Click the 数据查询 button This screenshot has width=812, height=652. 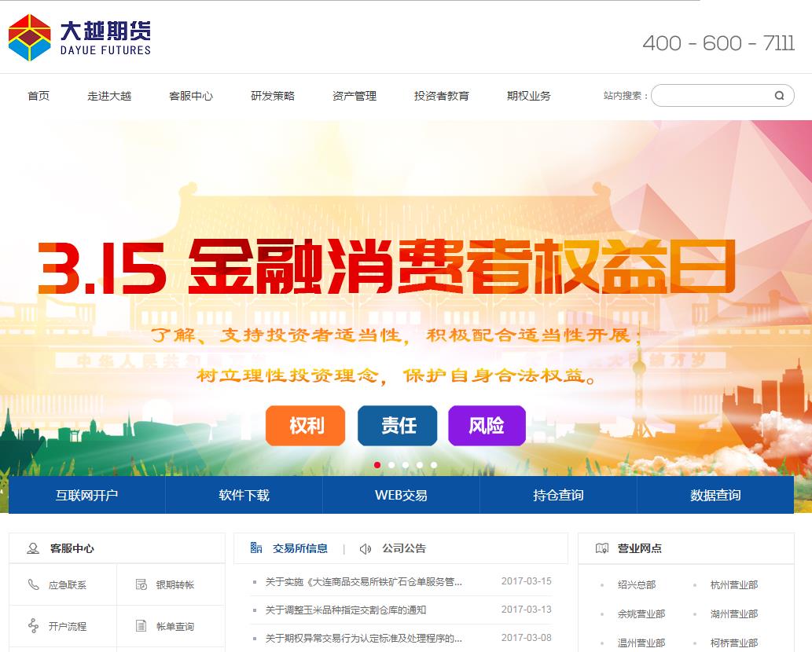715,495
